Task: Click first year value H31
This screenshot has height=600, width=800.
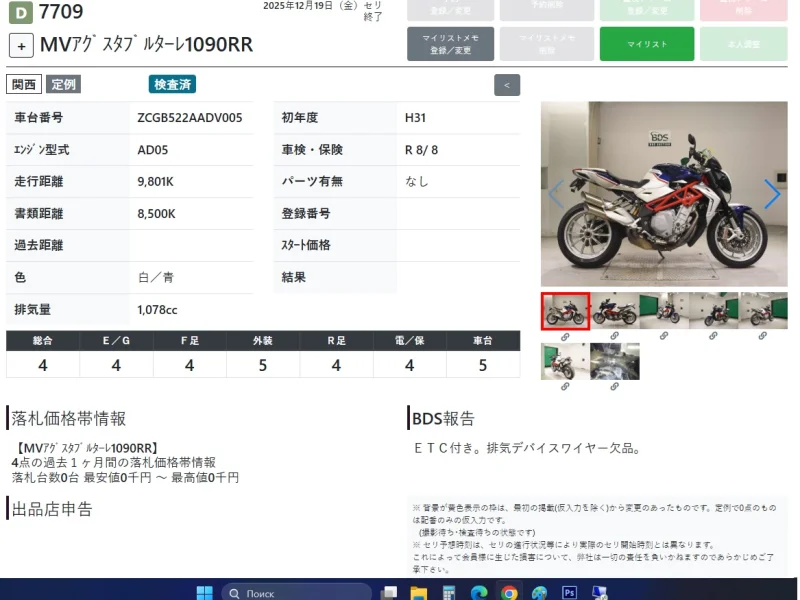Action: tap(415, 118)
